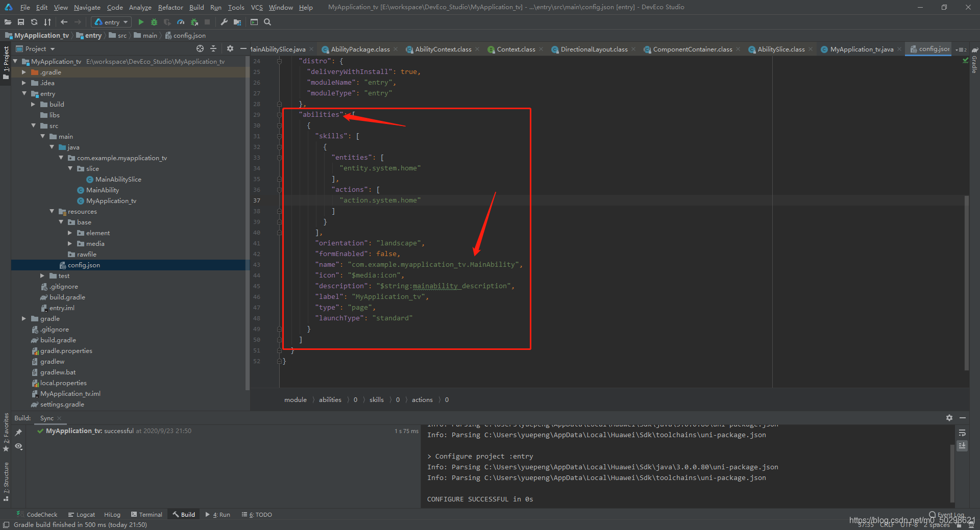This screenshot has width=980, height=530.
Task: Close the AbilityContext.class tab
Action: (x=477, y=49)
